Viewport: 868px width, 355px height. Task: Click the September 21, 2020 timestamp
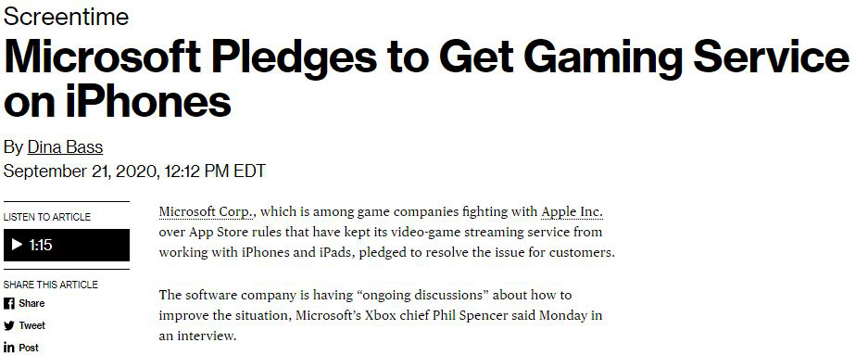coord(134,171)
